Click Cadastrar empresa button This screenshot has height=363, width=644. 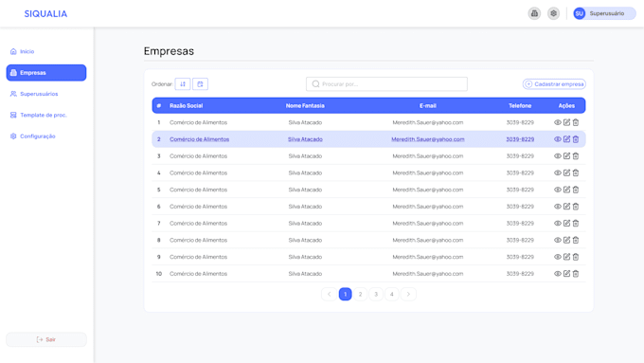click(x=554, y=83)
